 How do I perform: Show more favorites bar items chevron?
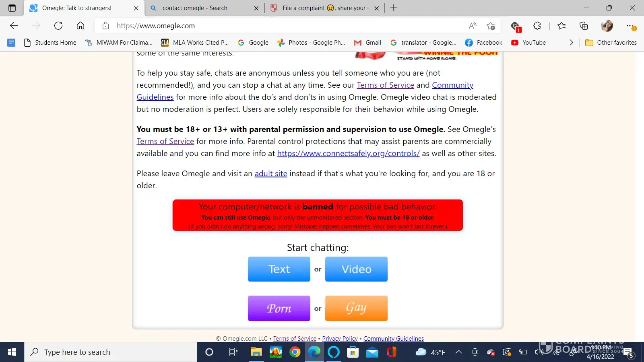point(571,43)
